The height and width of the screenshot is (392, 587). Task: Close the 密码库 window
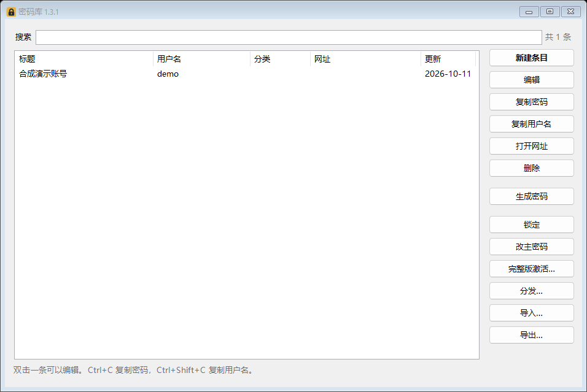click(x=570, y=12)
